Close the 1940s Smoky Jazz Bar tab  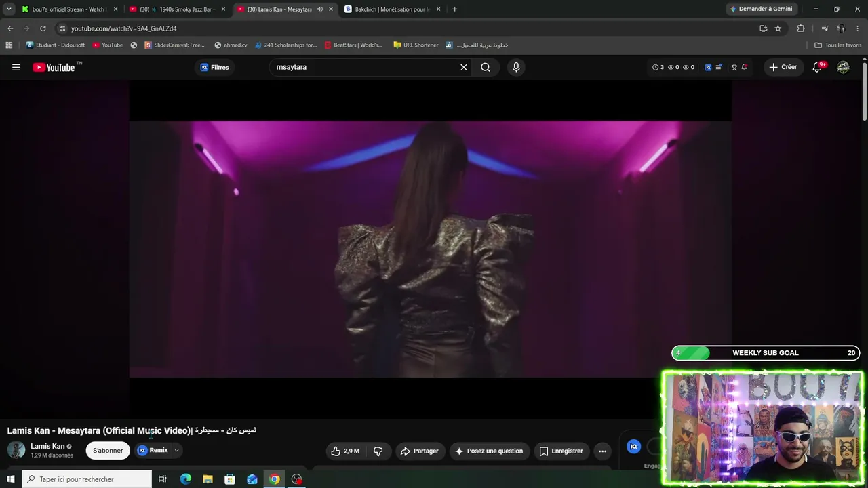coord(223,9)
